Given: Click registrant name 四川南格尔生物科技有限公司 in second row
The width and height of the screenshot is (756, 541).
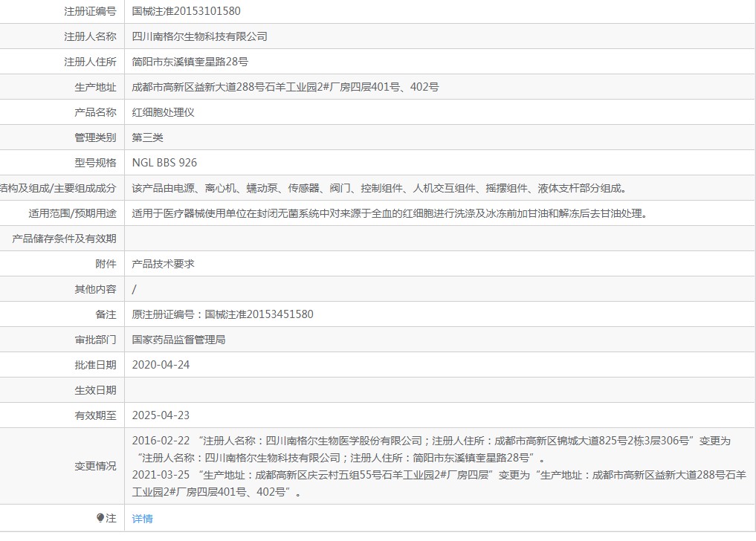Looking at the screenshot, I should pyautogui.click(x=199, y=36).
